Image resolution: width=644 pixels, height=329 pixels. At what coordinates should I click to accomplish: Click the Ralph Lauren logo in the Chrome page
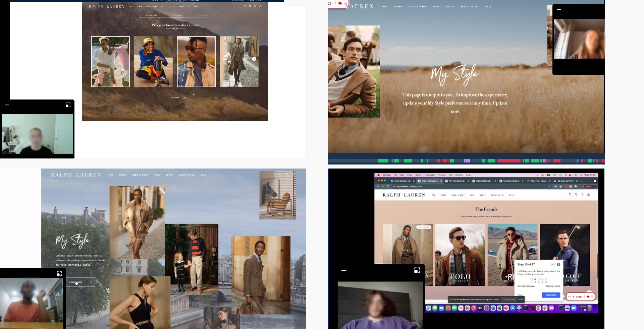404,195
